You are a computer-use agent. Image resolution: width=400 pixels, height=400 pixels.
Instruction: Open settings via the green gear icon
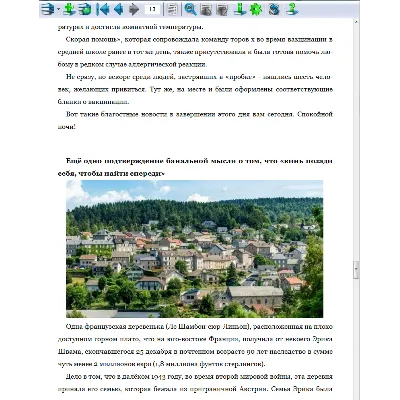[256, 9]
